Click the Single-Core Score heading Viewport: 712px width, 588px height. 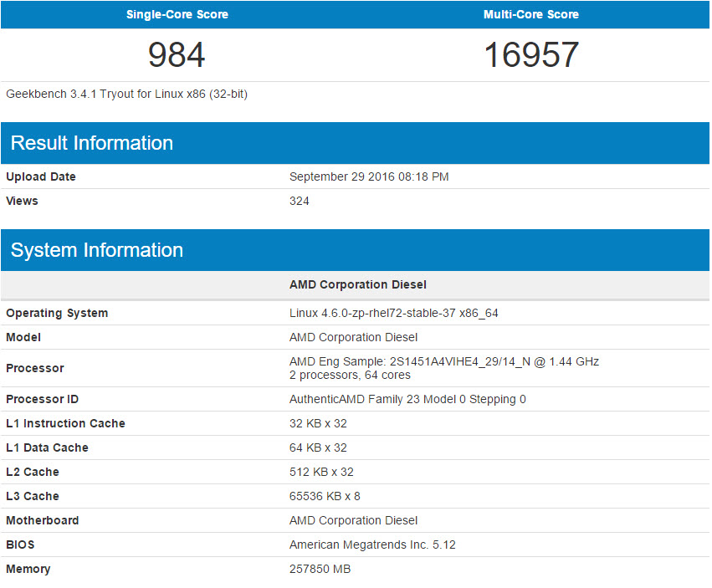pos(177,14)
